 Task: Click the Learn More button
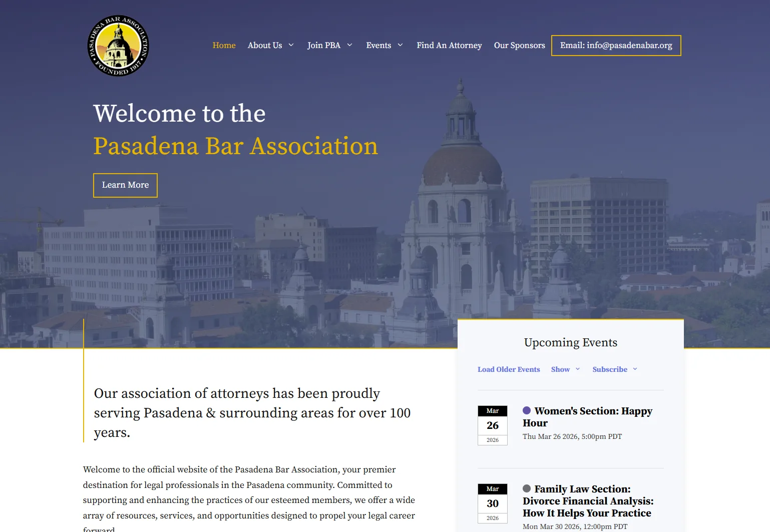coord(125,185)
